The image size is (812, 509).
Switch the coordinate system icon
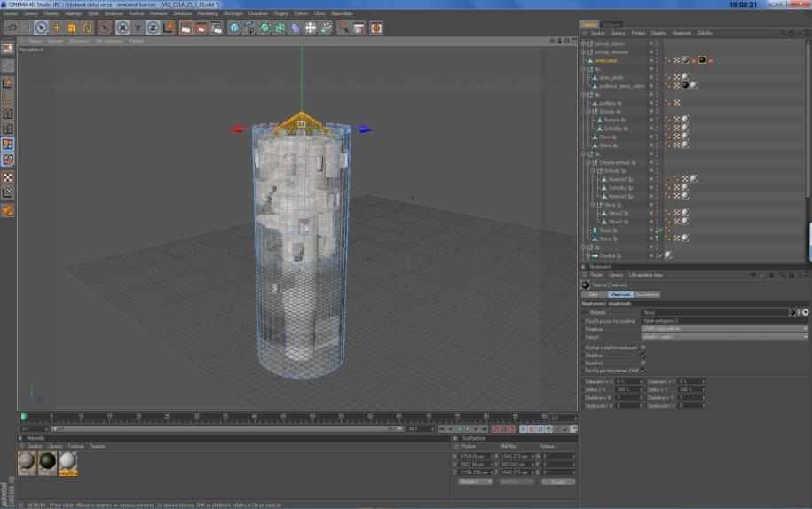(169, 28)
